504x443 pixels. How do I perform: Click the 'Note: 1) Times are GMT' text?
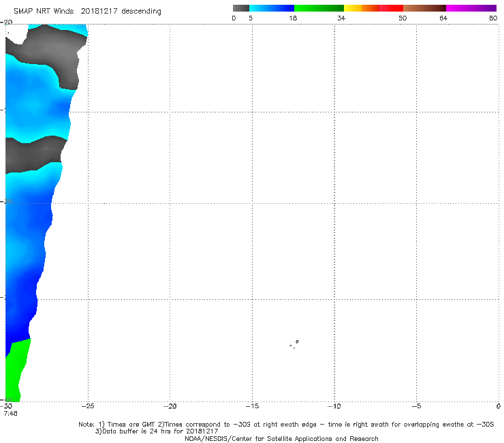(x=117, y=425)
